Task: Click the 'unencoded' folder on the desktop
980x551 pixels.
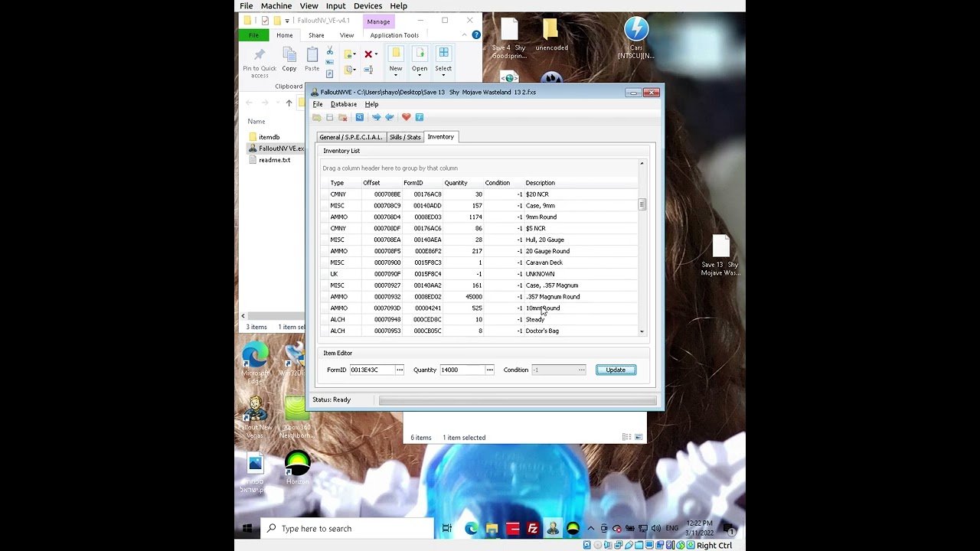Action: point(551,34)
